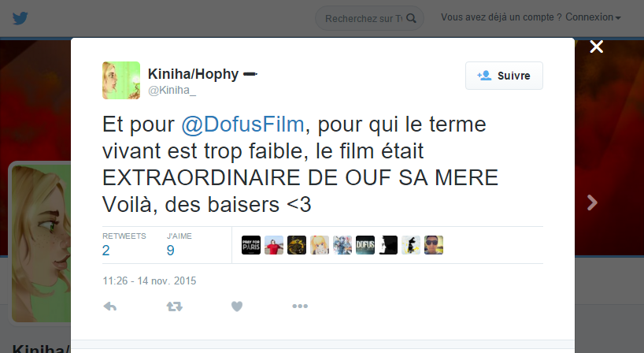Viewport: 644px width, 353px height.
Task: Reply to the tweet with arrow icon
Action: coord(109,307)
